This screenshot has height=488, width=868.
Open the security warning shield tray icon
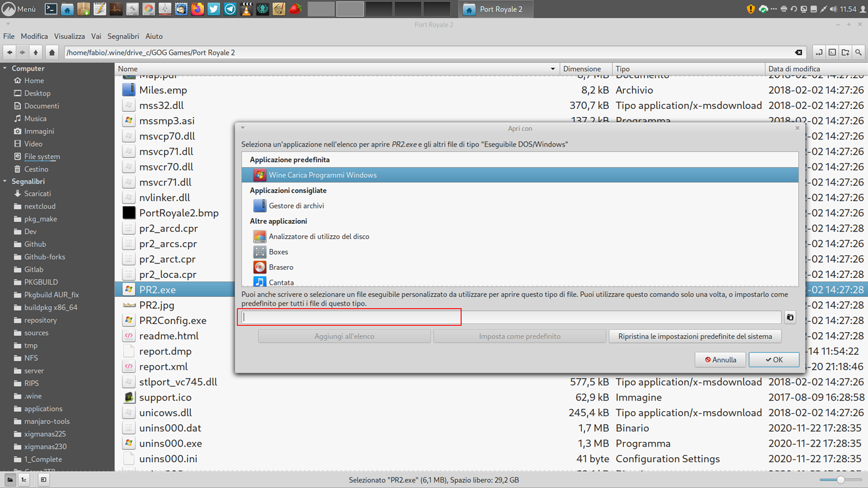[x=750, y=9]
